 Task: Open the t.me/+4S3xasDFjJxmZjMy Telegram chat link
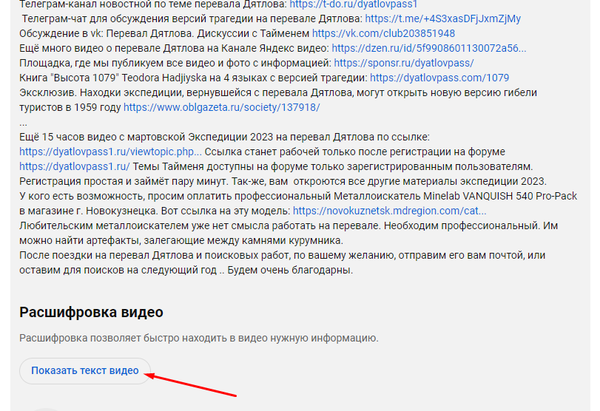click(x=443, y=19)
